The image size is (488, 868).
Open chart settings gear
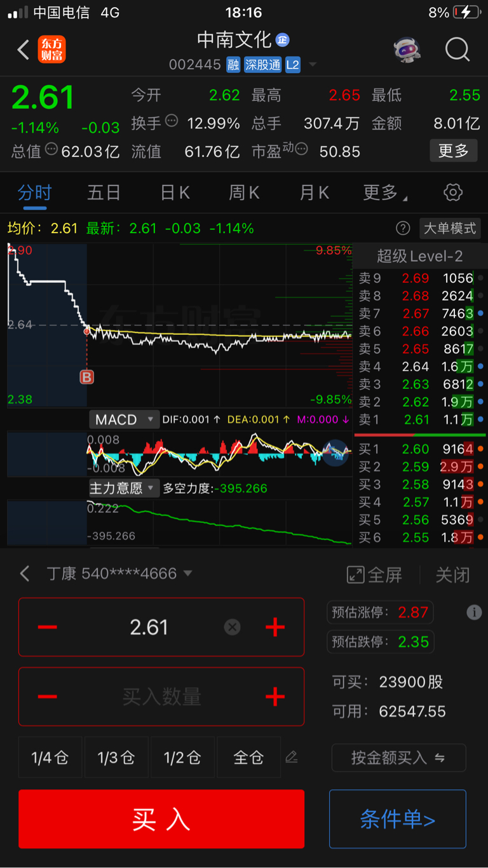pyautogui.click(x=453, y=193)
